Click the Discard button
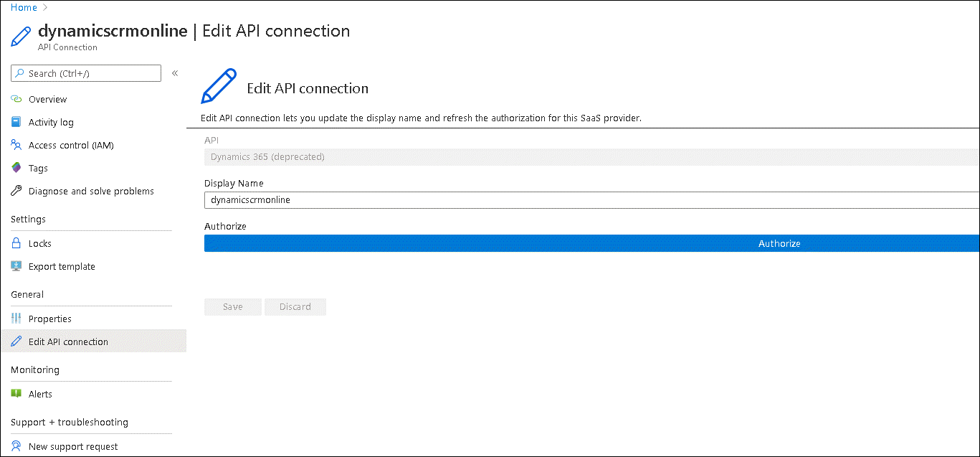The width and height of the screenshot is (980, 457). coord(295,307)
